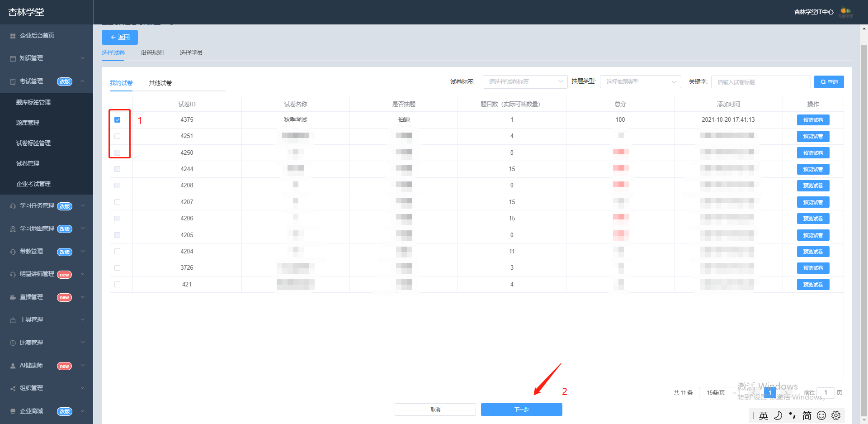This screenshot has width=868, height=424.
Task: Expand the 工具管理 menu chevron
Action: pyautogui.click(x=83, y=320)
